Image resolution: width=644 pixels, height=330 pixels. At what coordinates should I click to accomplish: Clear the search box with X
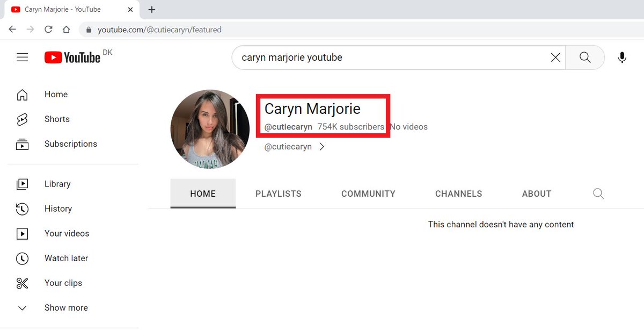tap(555, 58)
